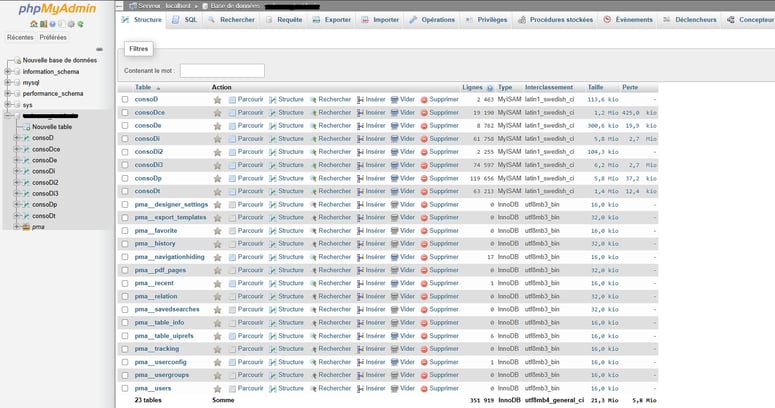Click Insérer icon for consoDi row

[x=360, y=139]
